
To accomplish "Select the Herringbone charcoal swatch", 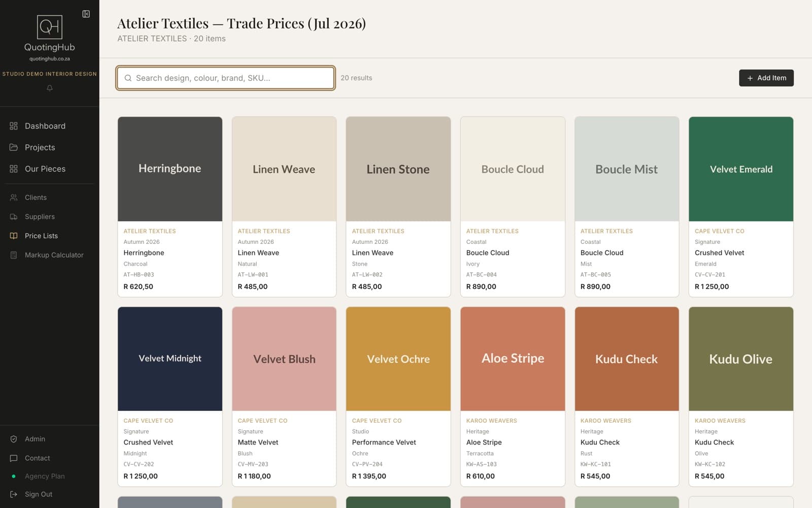I will (x=170, y=169).
